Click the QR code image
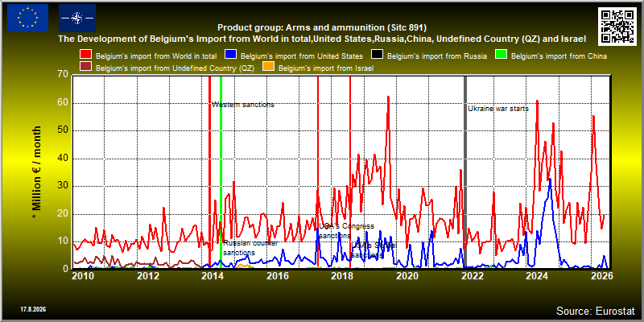This screenshot has height=322, width=644. click(617, 27)
